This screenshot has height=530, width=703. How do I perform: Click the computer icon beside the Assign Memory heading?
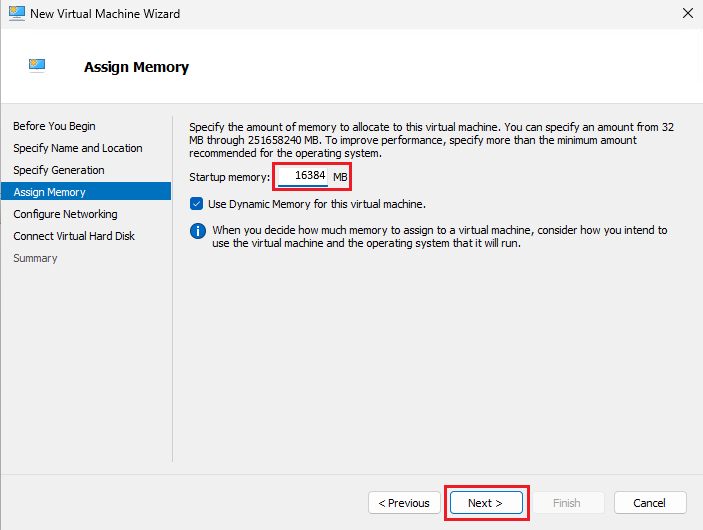click(37, 67)
